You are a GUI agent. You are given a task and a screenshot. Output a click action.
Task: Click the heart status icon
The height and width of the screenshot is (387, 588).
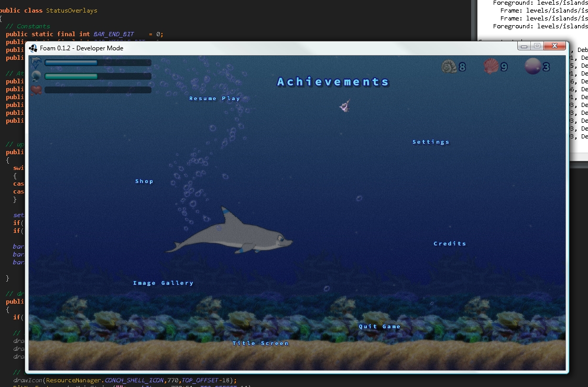click(x=36, y=90)
